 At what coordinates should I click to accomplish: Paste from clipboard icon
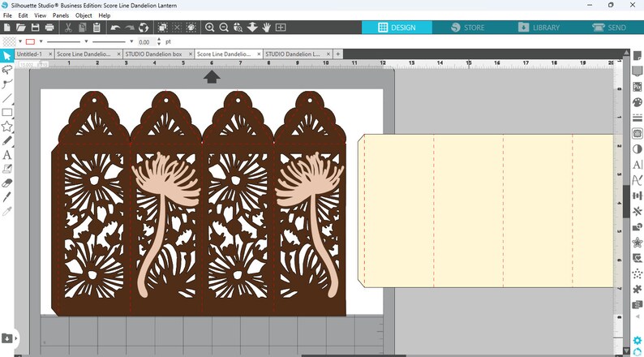pos(97,28)
